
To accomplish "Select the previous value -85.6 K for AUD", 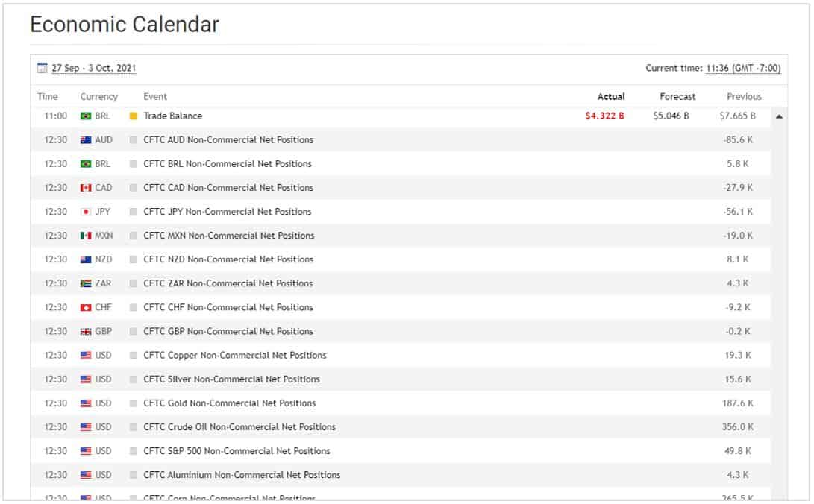I will (737, 140).
